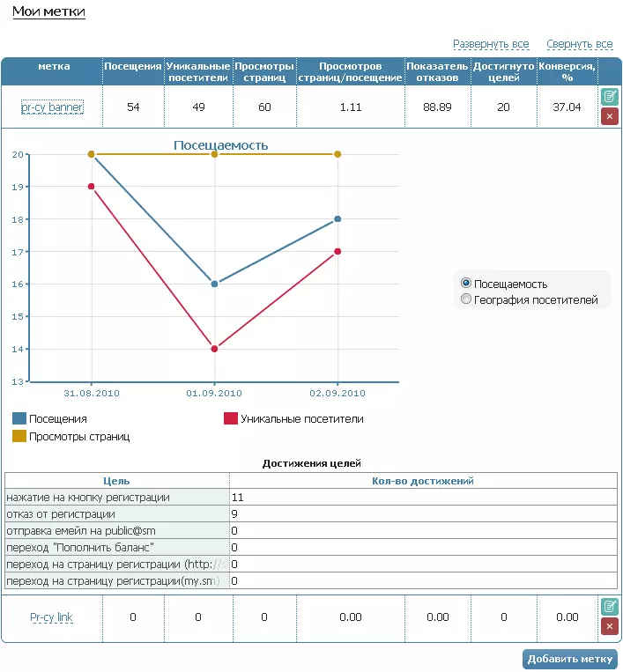Expand all tags with Развернуть все
623x672 pixels.
pos(491,44)
